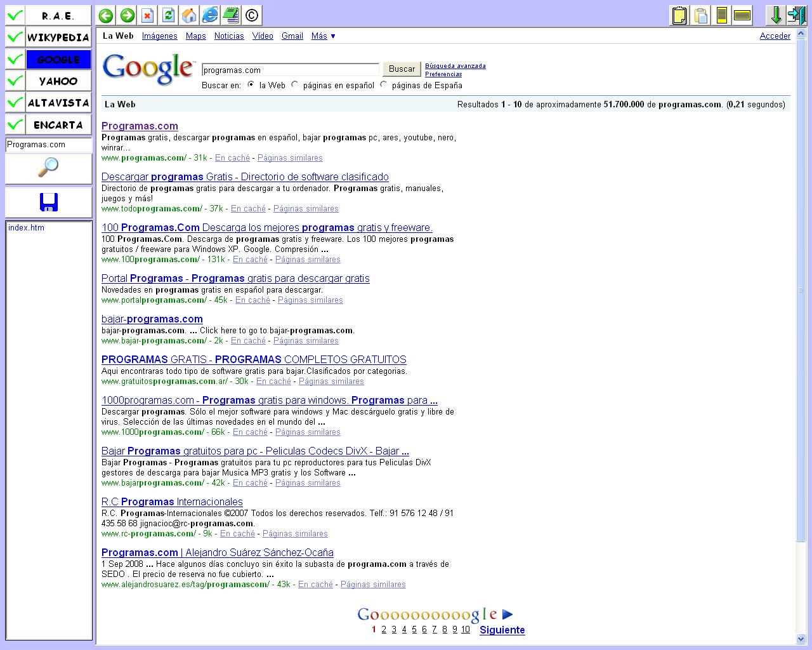
Task: Open '100 Programas.Com' result link
Action: 267,227
